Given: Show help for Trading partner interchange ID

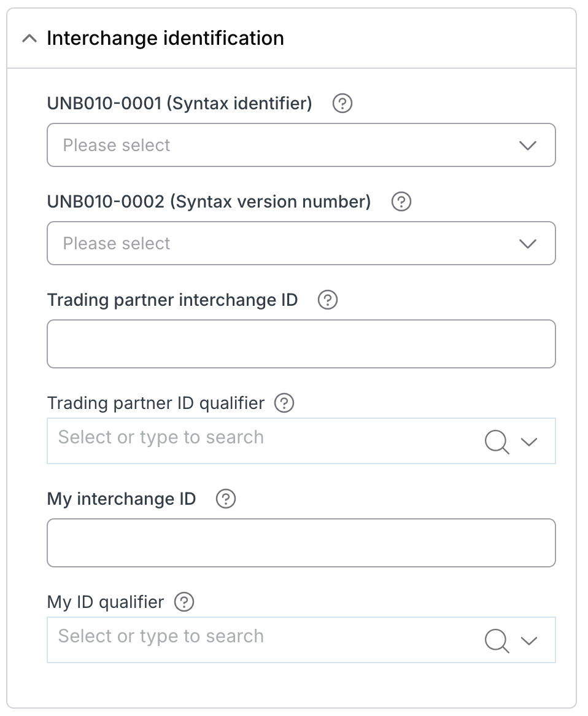Looking at the screenshot, I should pos(327,300).
